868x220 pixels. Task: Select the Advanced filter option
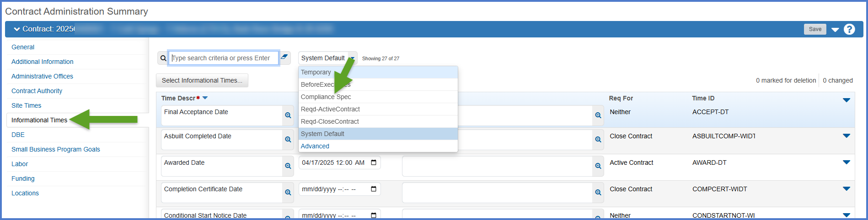[315, 146]
